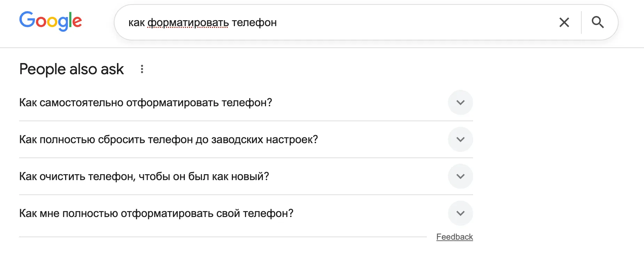Click the magnifying glass search icon
This screenshot has height=255, width=644.
[x=598, y=22]
